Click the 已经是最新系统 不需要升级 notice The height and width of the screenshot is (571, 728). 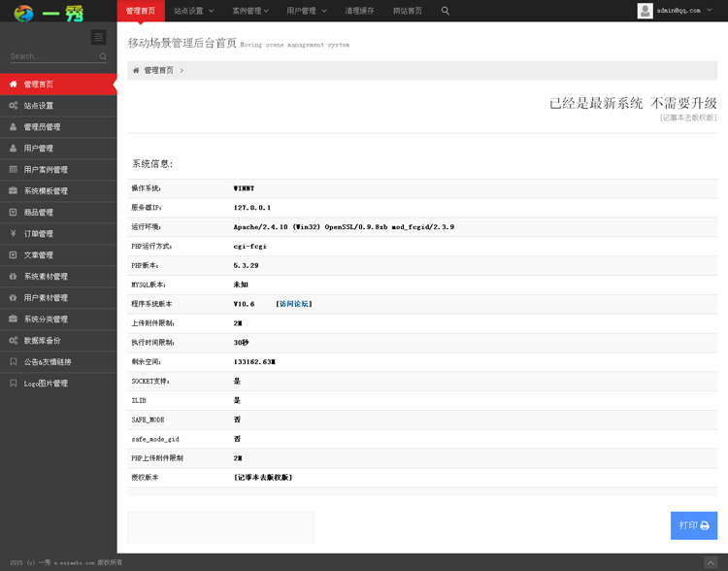(633, 103)
